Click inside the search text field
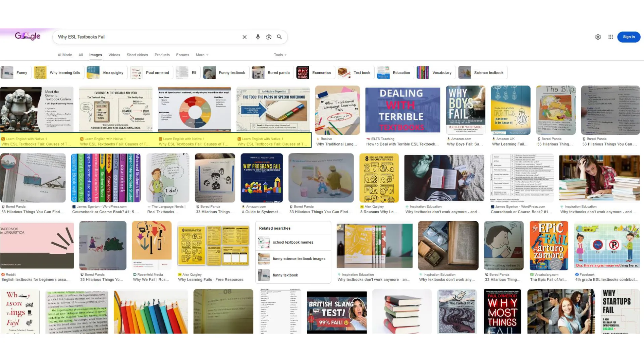This screenshot has height=362, width=644. tap(148, 37)
